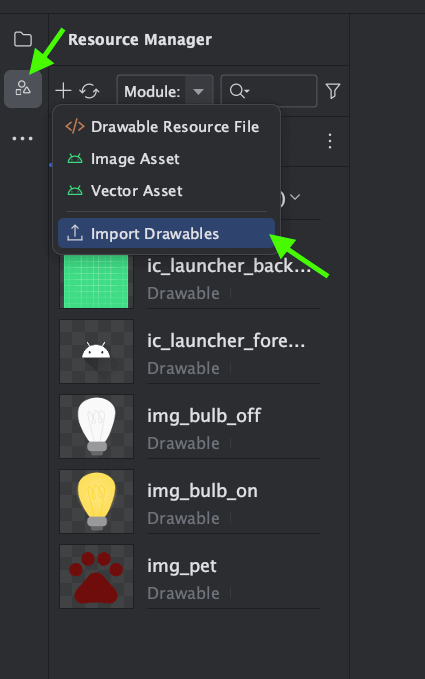Select the img_bulb_off drawable

tap(190, 427)
